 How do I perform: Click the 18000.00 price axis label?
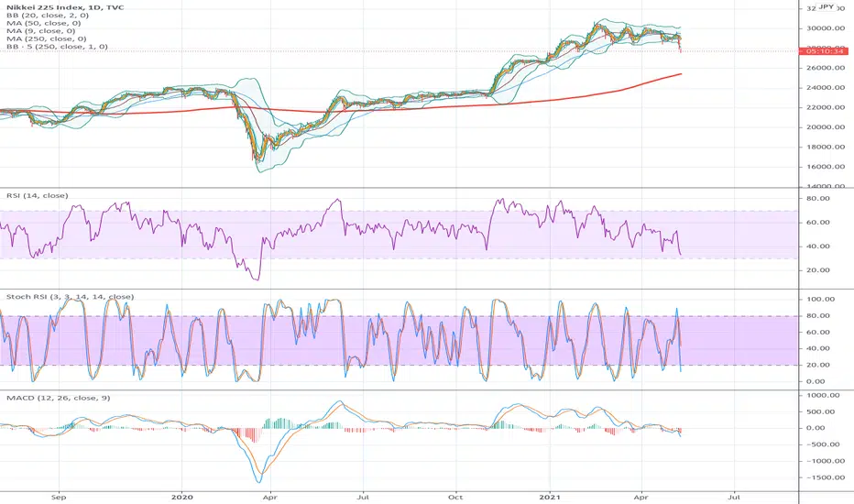click(827, 148)
